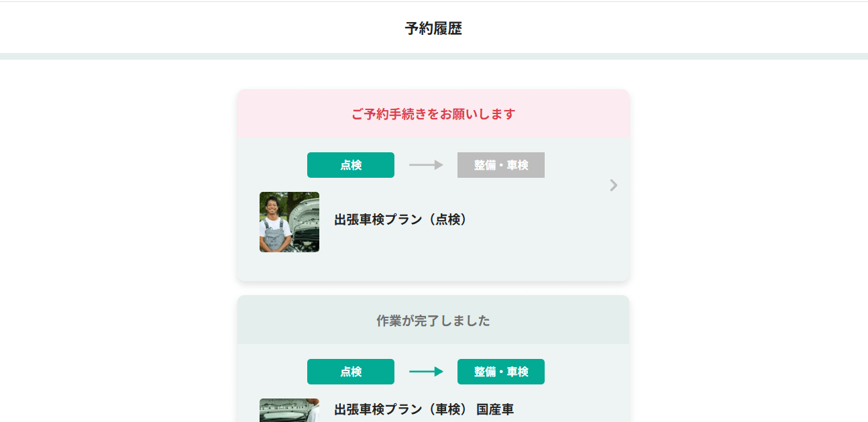Image resolution: width=868 pixels, height=422 pixels.
Task: Select the green 点検 badge in the first card
Action: click(351, 165)
